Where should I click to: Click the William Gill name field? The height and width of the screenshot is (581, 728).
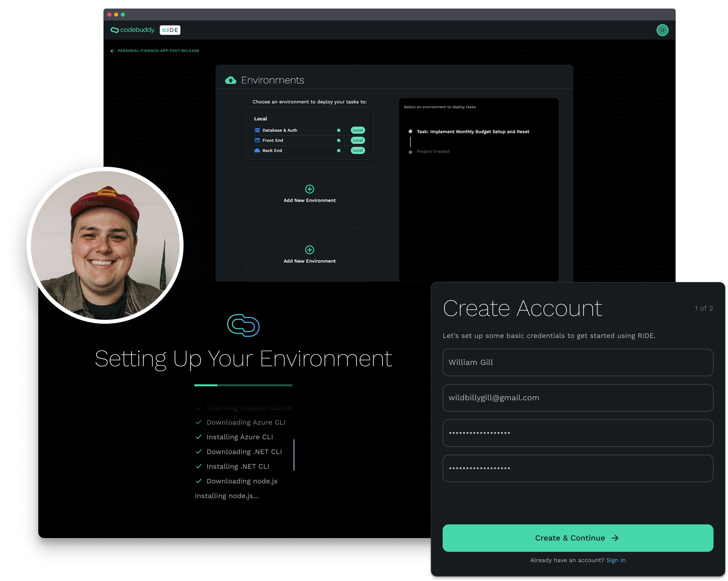click(x=578, y=362)
